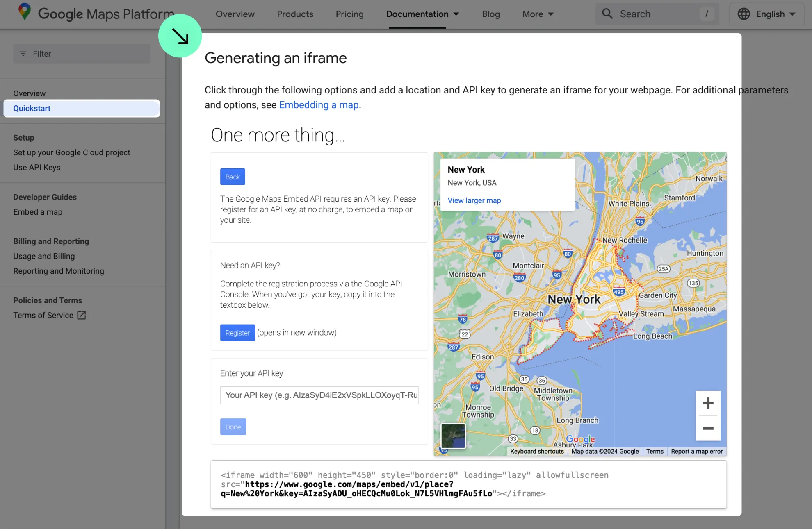Click the 'Enter your API key' label
Screen dimensions: 812x529
coord(251,373)
